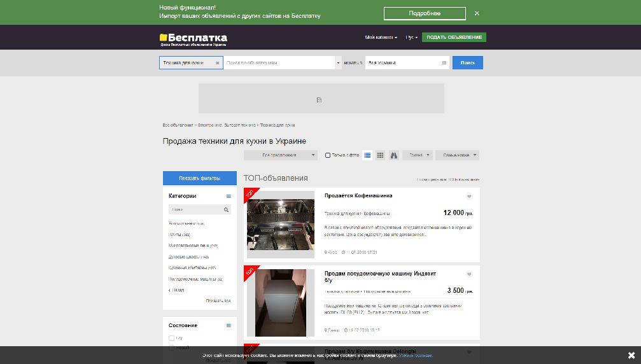This screenshot has height=364, width=641.
Task: Open the currency dropdown next to binoculars
Action: 418,155
